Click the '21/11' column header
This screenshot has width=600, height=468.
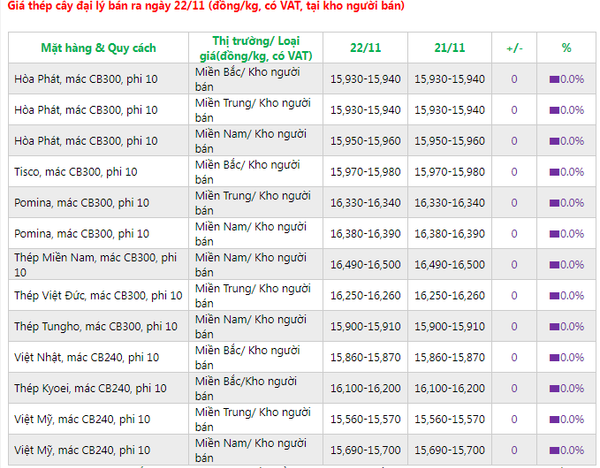coord(450,48)
